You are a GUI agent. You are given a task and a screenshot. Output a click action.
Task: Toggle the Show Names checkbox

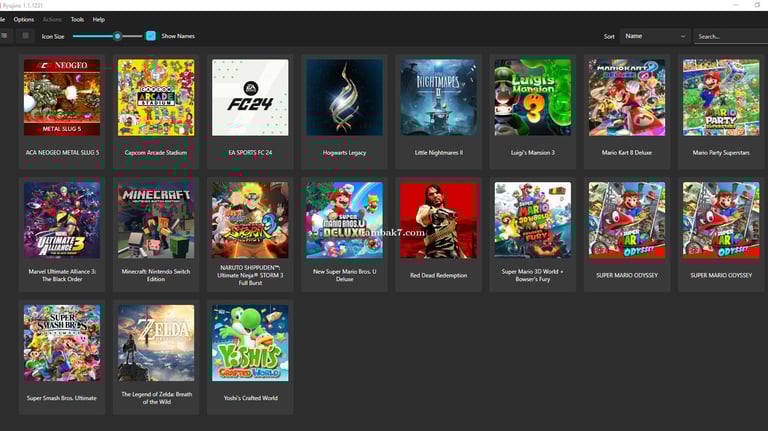(151, 36)
